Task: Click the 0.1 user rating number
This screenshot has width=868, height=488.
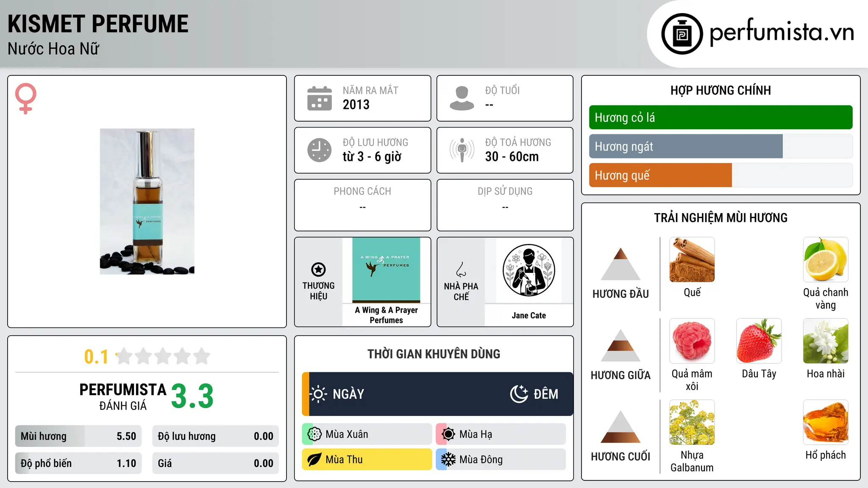Action: (x=96, y=357)
